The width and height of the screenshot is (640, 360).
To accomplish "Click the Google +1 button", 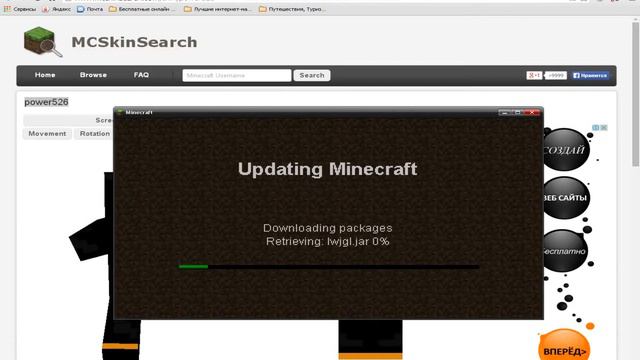I will click(x=534, y=76).
